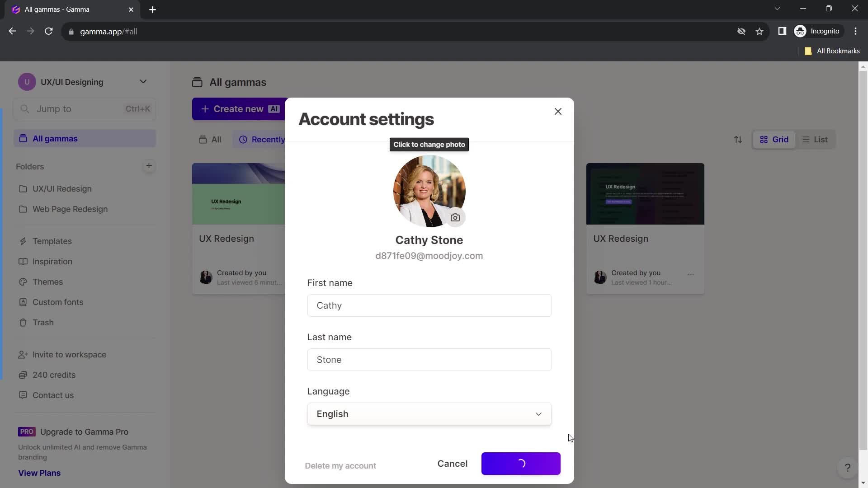Select the UX/UI Redesign folder
This screenshot has width=868, height=488.
coord(62,189)
